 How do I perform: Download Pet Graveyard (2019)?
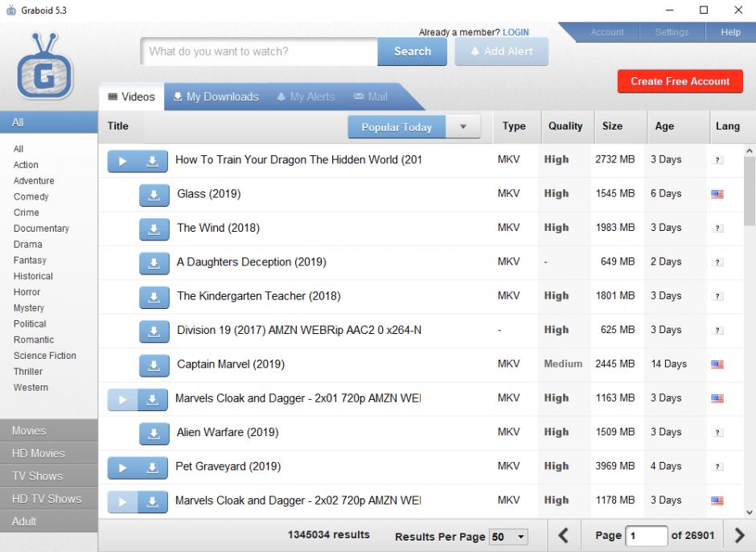coord(152,468)
